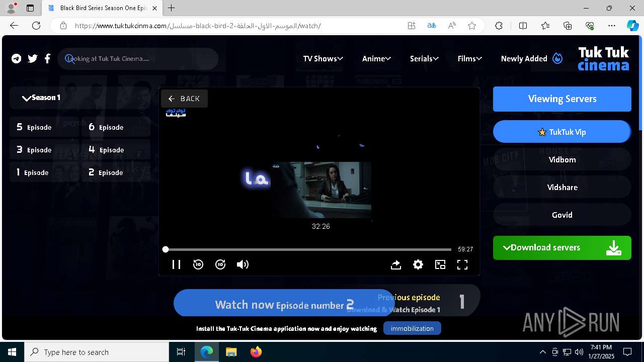
Task: Open the Twitter social icon
Action: tap(33, 59)
